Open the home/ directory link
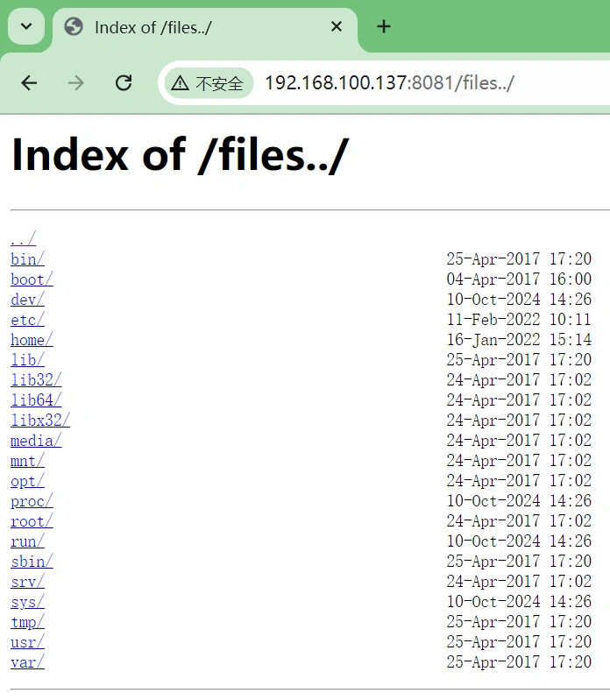This screenshot has height=700, width=610. pos(32,340)
